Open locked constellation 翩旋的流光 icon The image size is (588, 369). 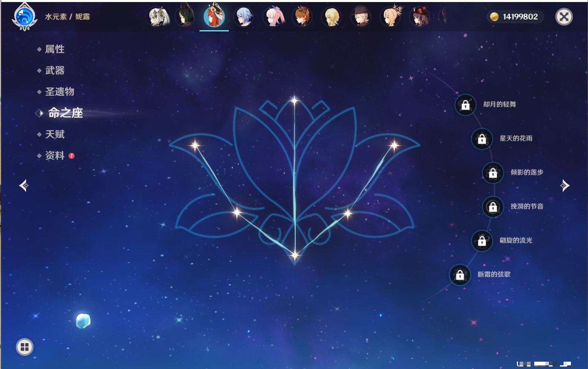[x=482, y=241]
